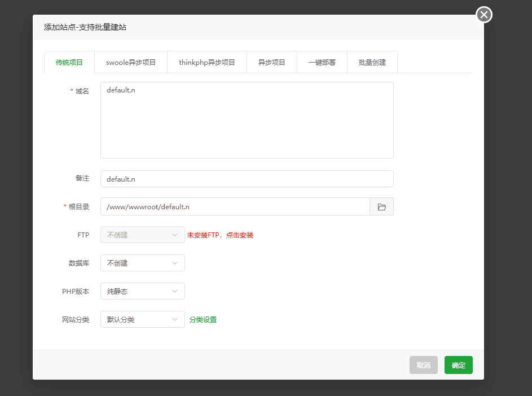Expand the 数据库 dropdown
The width and height of the screenshot is (532, 396).
coord(142,263)
